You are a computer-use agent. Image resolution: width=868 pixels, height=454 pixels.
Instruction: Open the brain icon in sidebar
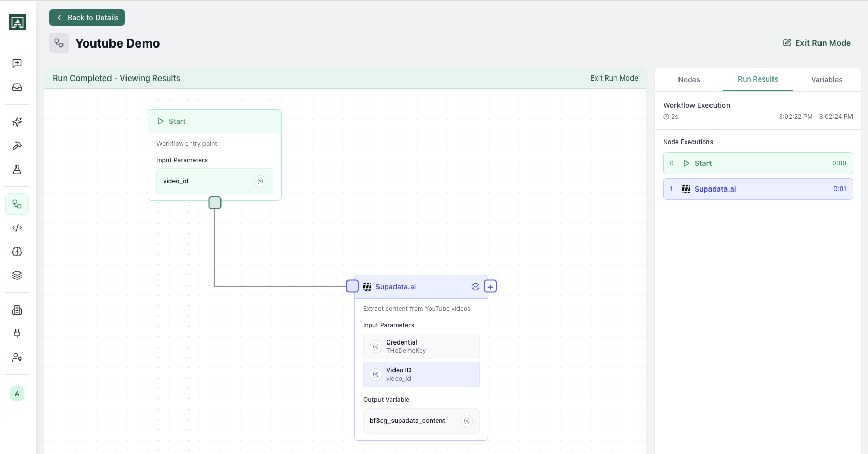coord(17,252)
